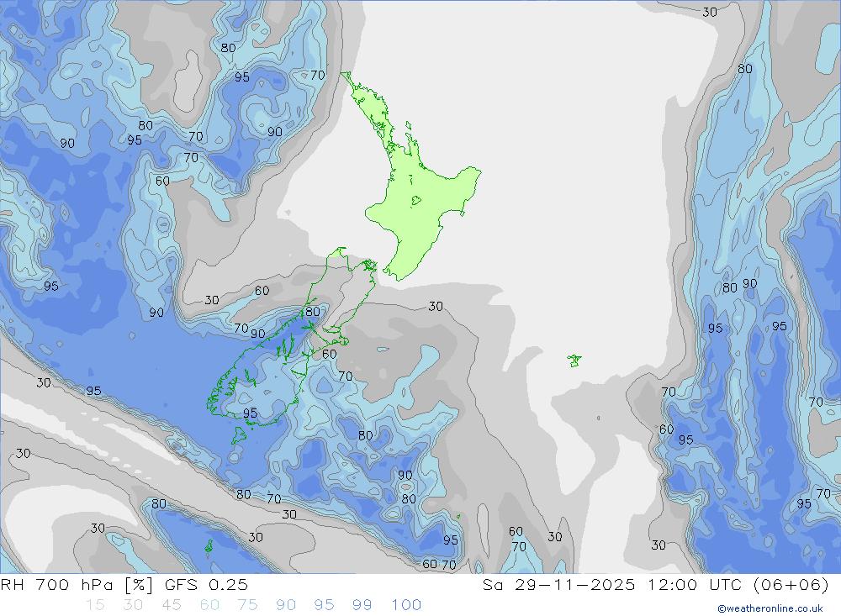
Task: Select the legend value 30 in the scale
Action: pyautogui.click(x=133, y=605)
